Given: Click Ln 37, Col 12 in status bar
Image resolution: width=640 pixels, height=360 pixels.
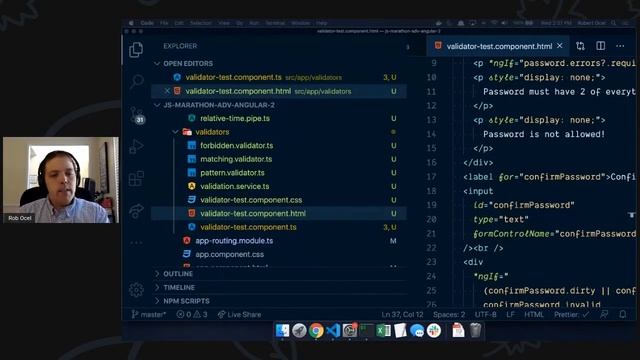Looking at the screenshot, I should tap(402, 314).
